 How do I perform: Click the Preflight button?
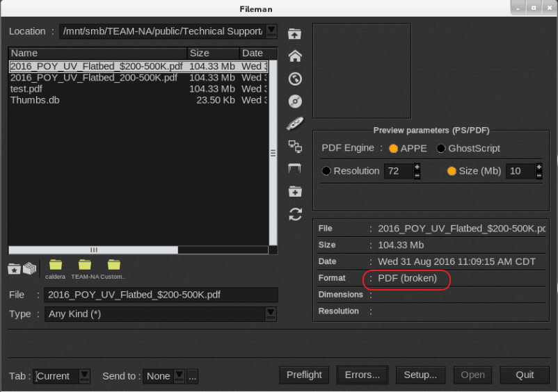coord(304,375)
